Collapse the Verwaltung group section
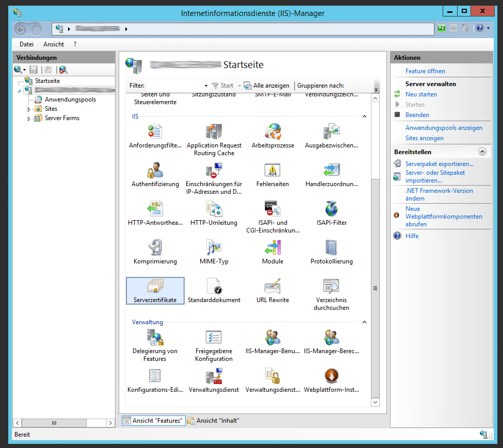The width and height of the screenshot is (503, 448). 364,322
